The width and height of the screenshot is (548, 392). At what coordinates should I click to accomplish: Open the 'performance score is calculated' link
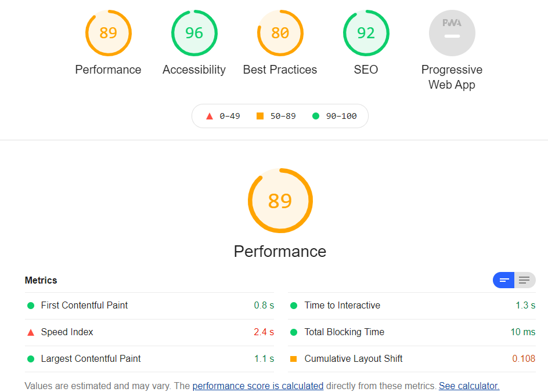(x=258, y=386)
